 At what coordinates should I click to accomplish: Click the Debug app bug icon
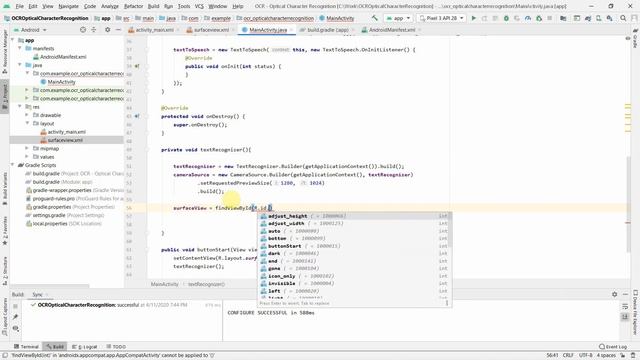click(506, 18)
